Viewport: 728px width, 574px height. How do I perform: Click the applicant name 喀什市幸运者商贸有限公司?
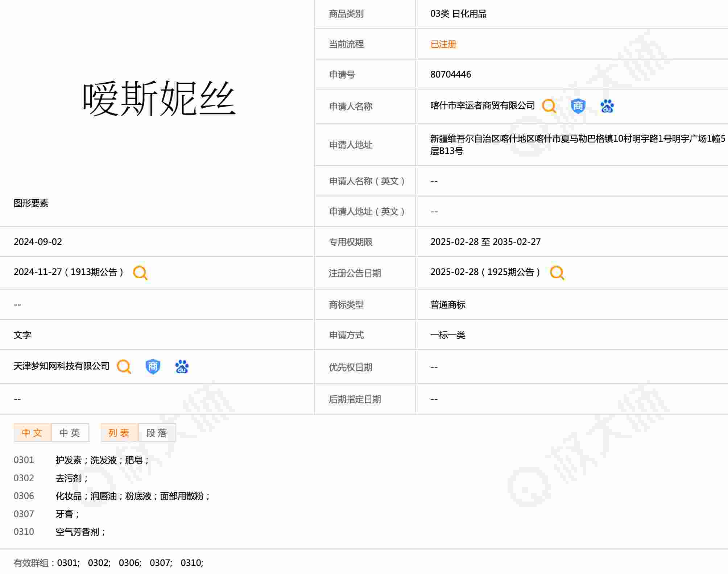tap(482, 106)
